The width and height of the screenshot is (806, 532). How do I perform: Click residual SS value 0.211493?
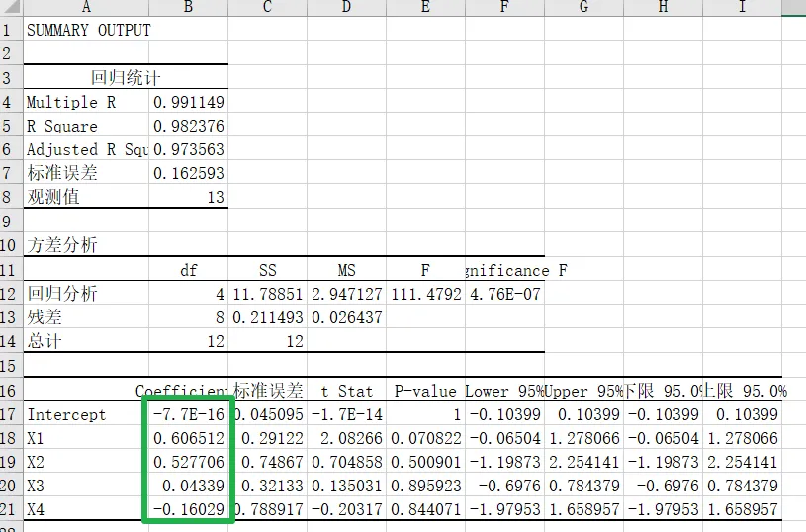267,316
